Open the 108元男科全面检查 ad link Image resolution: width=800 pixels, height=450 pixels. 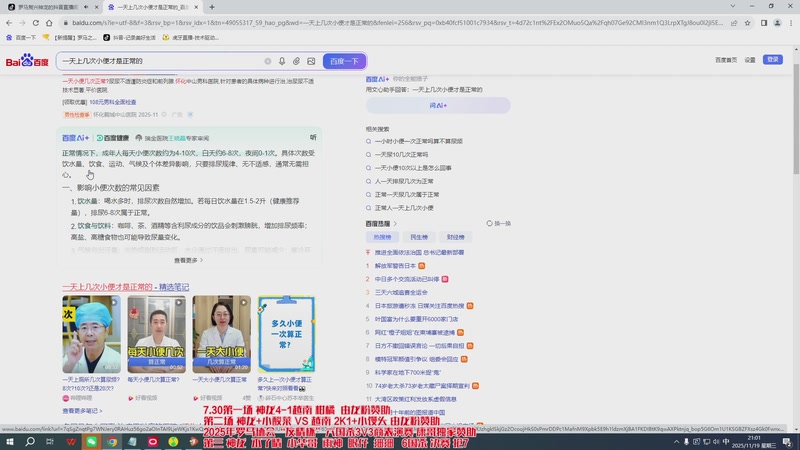(113, 102)
